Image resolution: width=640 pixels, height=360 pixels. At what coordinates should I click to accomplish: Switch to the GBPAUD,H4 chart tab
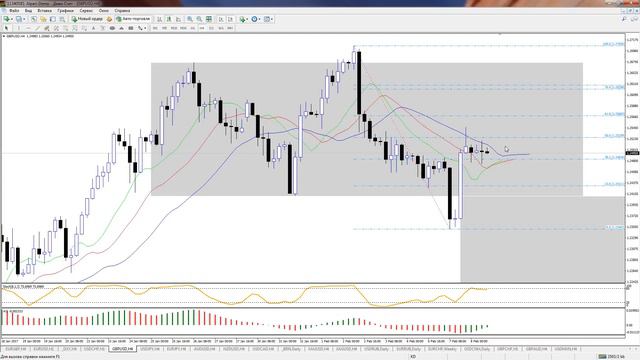536,349
